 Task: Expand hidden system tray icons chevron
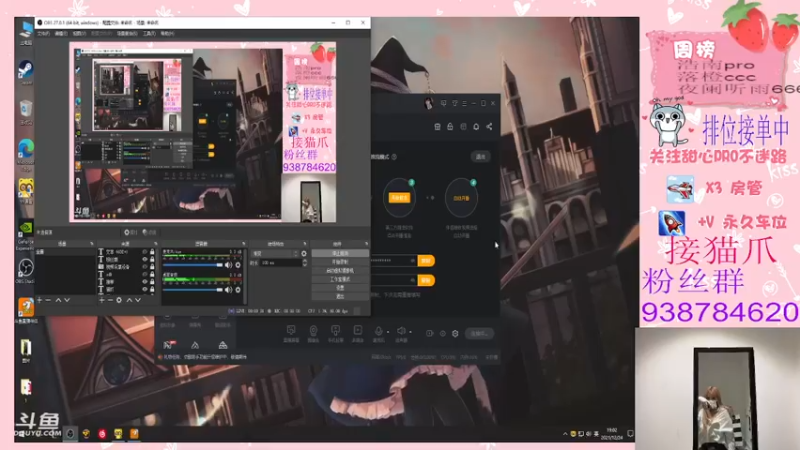565,434
